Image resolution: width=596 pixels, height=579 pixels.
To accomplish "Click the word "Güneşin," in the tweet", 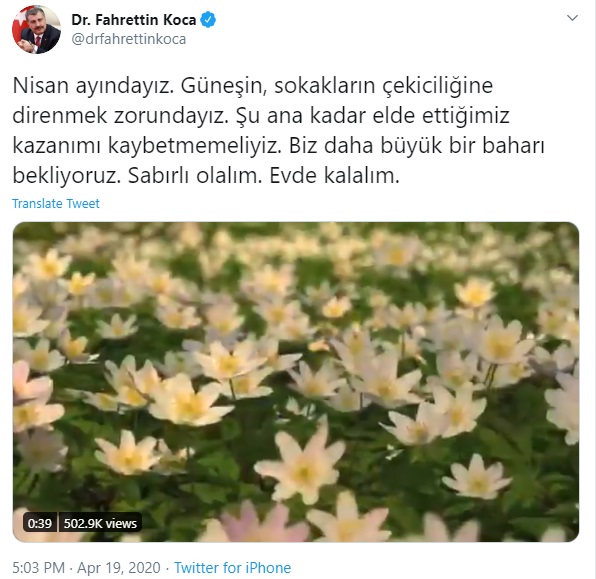I will click(x=224, y=86).
